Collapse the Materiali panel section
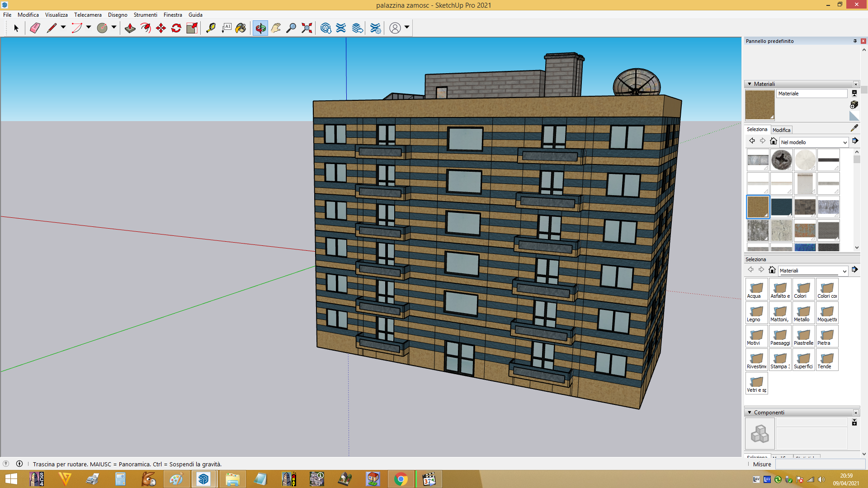Viewport: 868px width, 488px height. coord(750,84)
